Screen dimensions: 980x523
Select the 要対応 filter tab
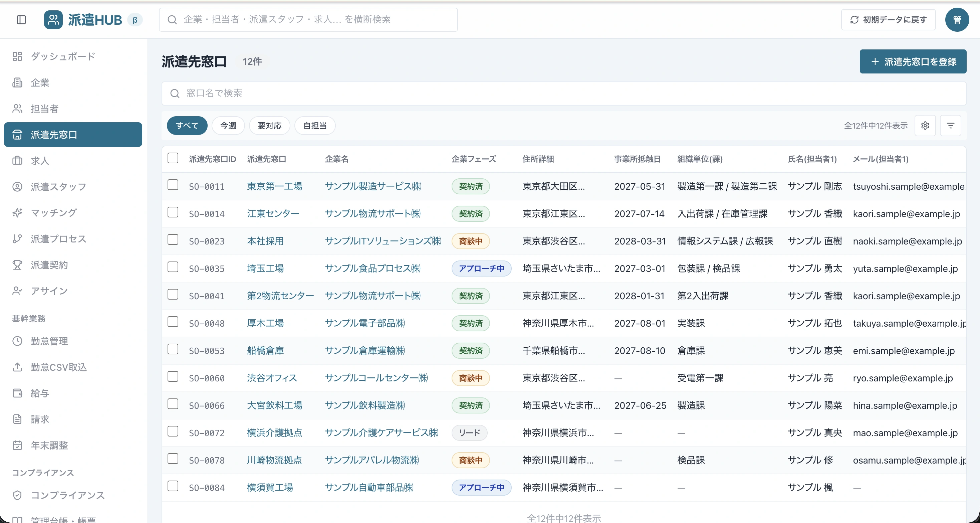pyautogui.click(x=269, y=126)
